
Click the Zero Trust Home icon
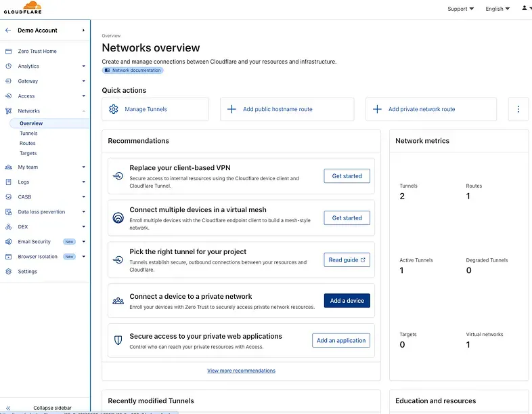click(x=8, y=51)
